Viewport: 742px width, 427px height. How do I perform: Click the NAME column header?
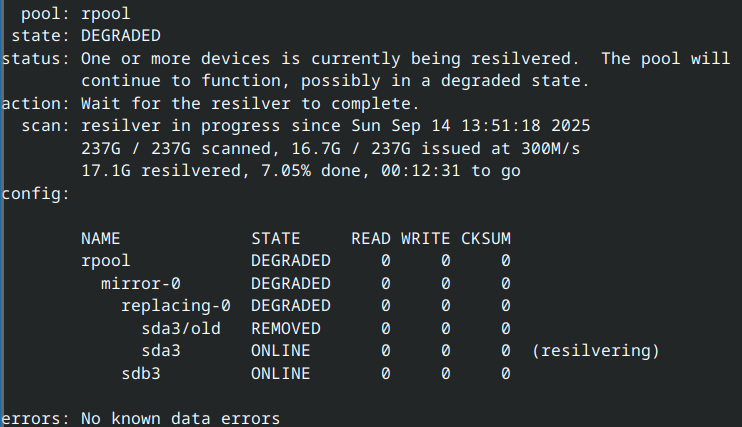pyautogui.click(x=100, y=239)
